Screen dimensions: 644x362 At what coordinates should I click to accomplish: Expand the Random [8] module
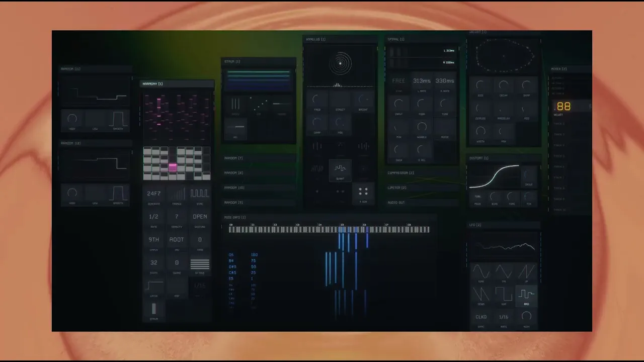pos(259,172)
